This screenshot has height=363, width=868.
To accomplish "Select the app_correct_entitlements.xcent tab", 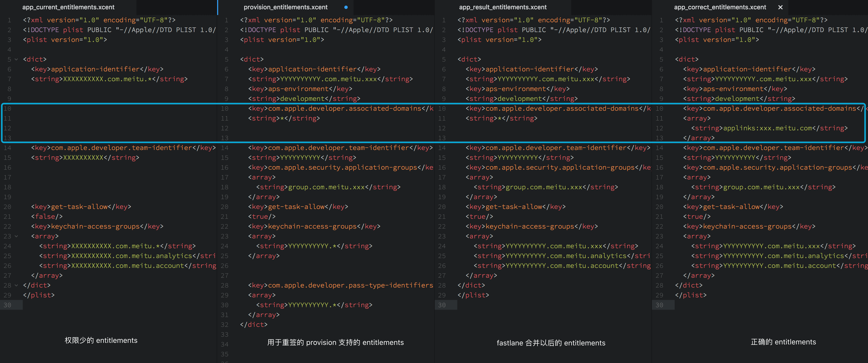I will [x=720, y=7].
